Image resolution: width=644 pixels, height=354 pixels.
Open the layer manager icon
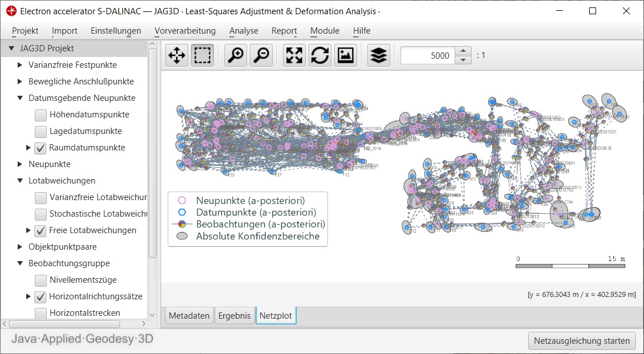click(379, 55)
